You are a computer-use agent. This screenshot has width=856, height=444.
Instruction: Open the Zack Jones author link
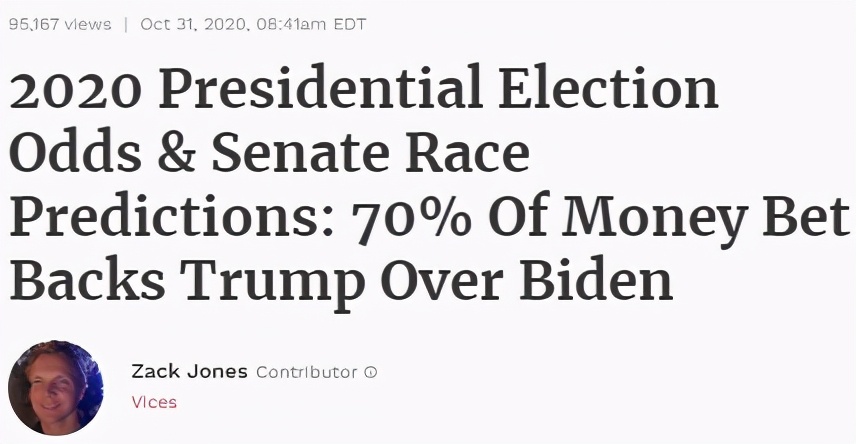[189, 372]
